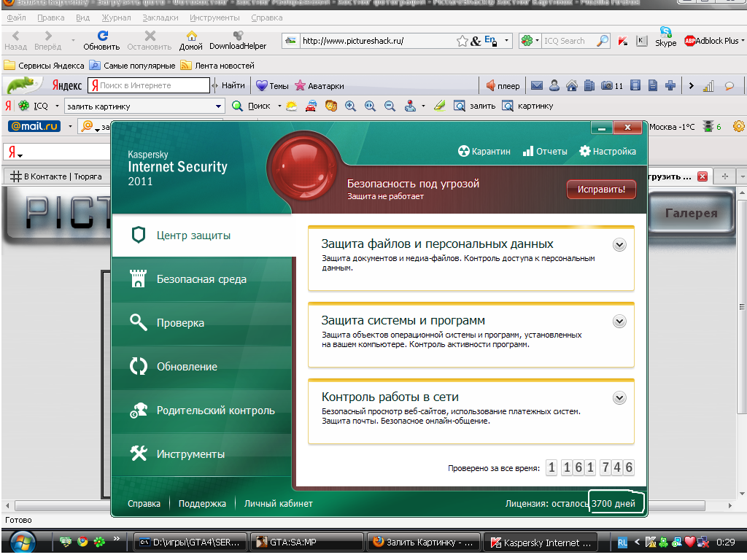Click the RU language indicator in tray

point(622,542)
